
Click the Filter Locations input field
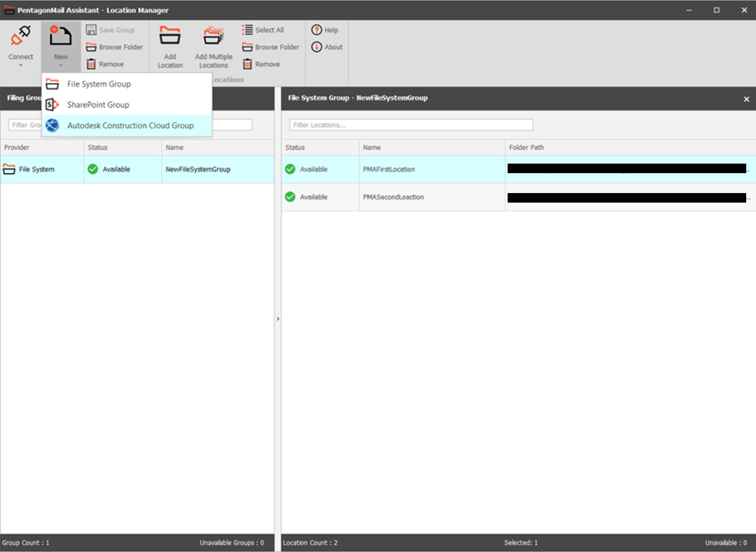[411, 125]
